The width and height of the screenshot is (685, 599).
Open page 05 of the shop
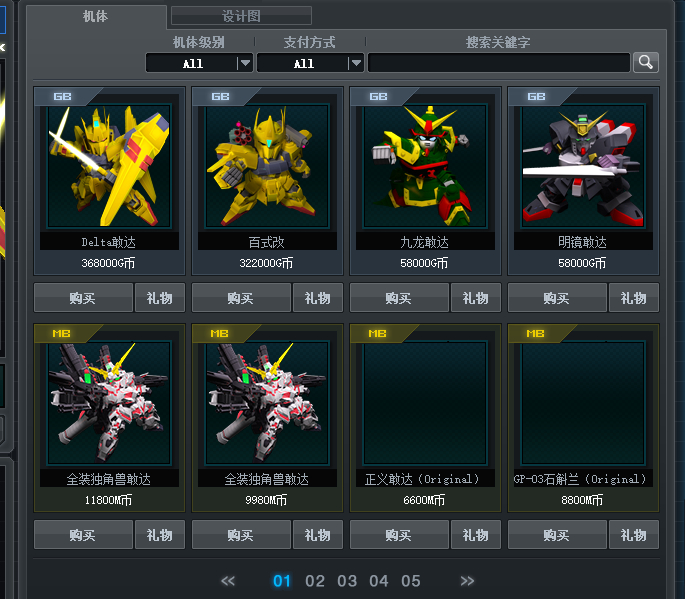click(411, 581)
